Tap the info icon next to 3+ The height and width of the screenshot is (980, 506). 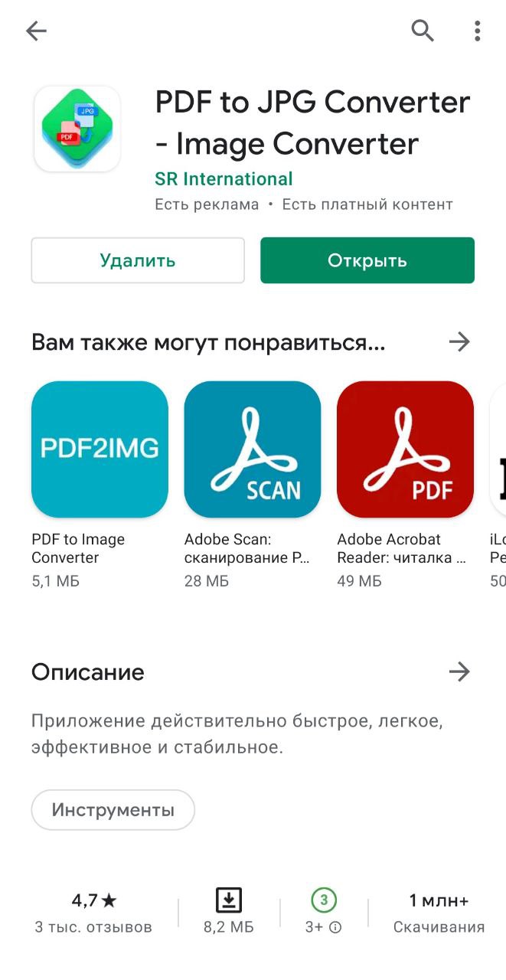tap(335, 927)
